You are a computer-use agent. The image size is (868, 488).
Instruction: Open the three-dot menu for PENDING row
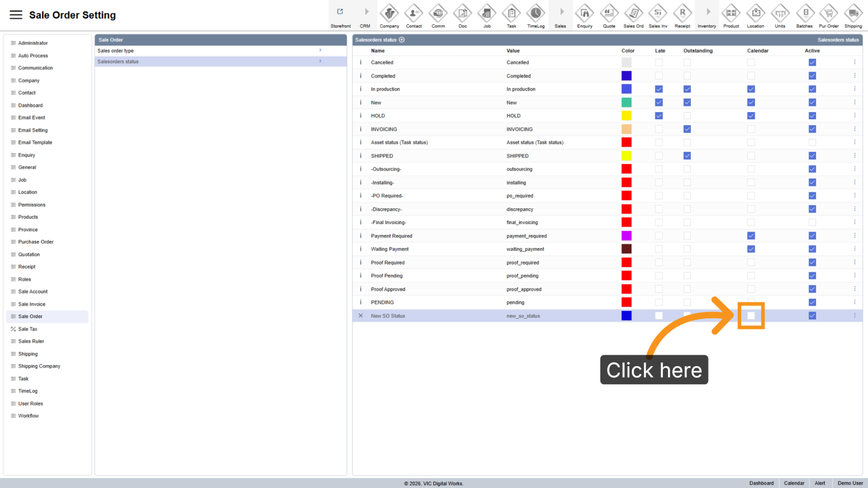[x=855, y=302]
